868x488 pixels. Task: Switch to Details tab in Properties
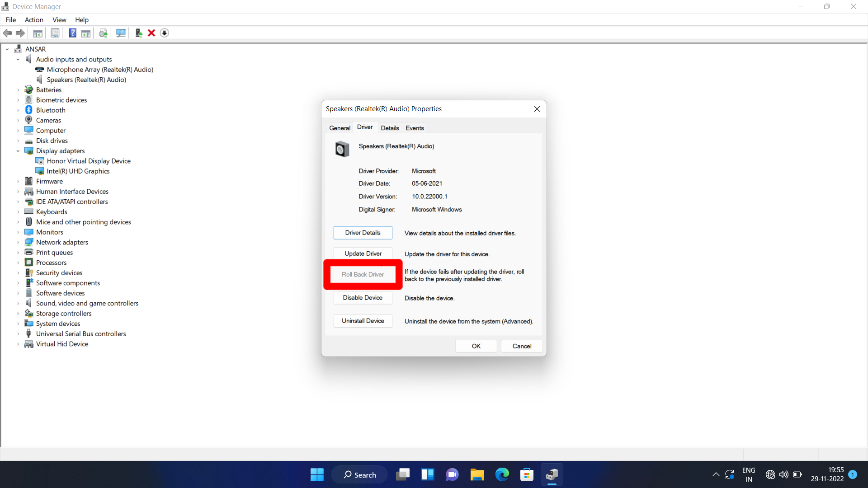390,128
